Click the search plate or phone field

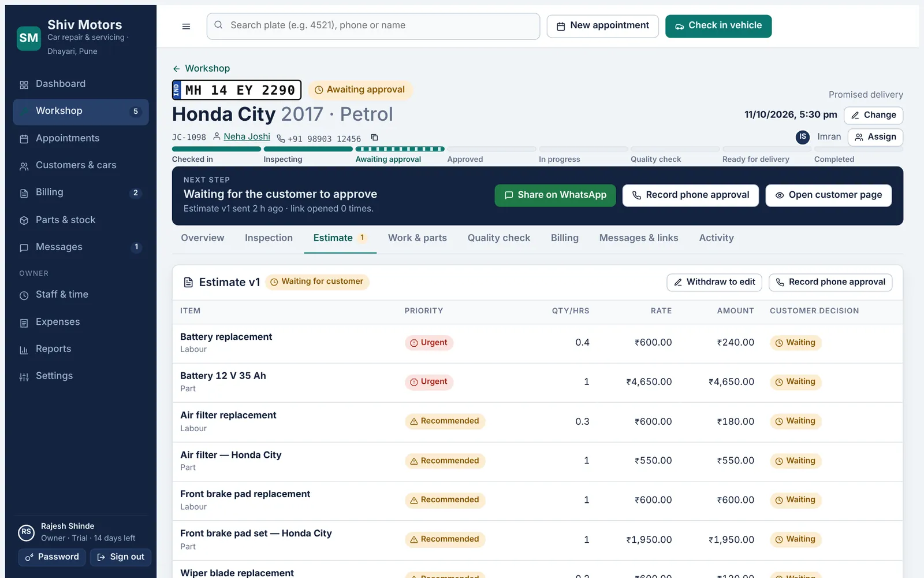point(373,26)
